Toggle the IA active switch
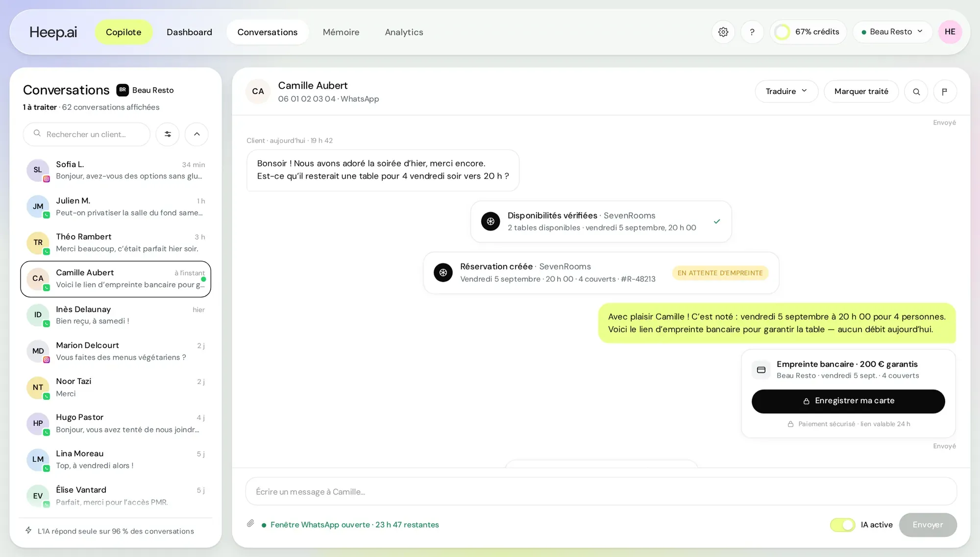This screenshot has height=557, width=980. (x=842, y=525)
